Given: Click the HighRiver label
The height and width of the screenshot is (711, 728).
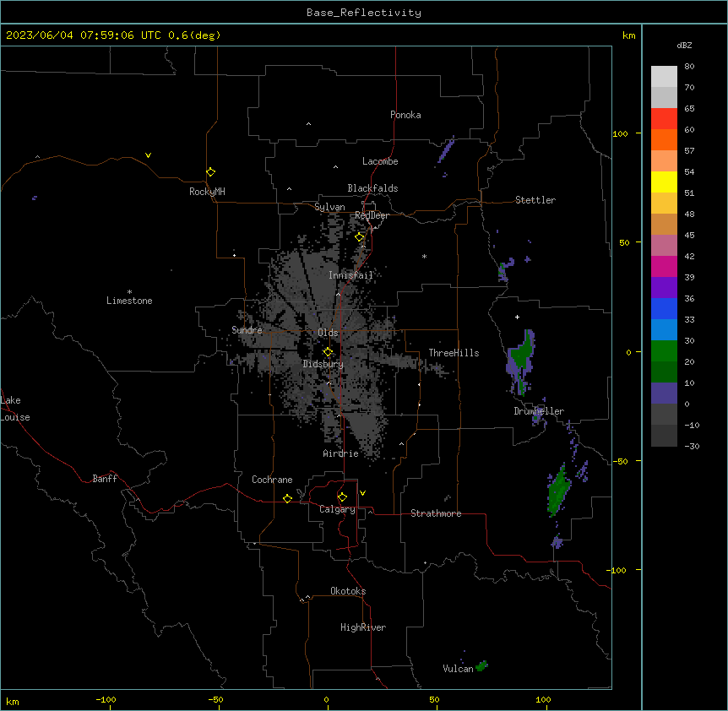Looking at the screenshot, I should (x=363, y=627).
